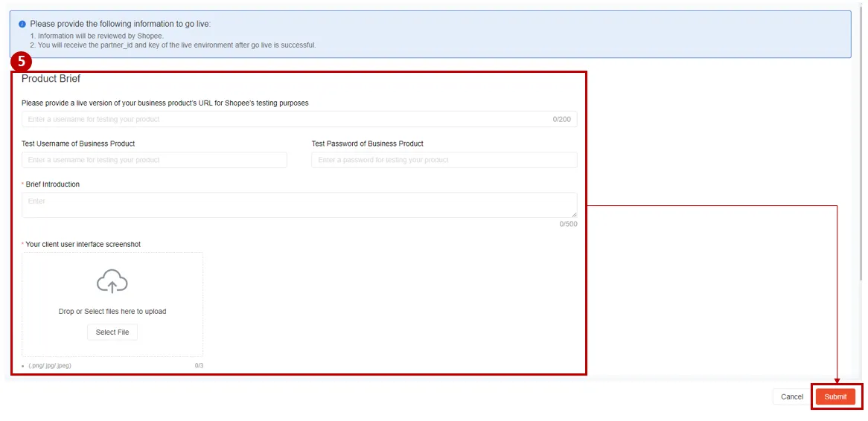Focus the Test Password of Business Product field
This screenshot has width=868, height=421.
(x=444, y=160)
